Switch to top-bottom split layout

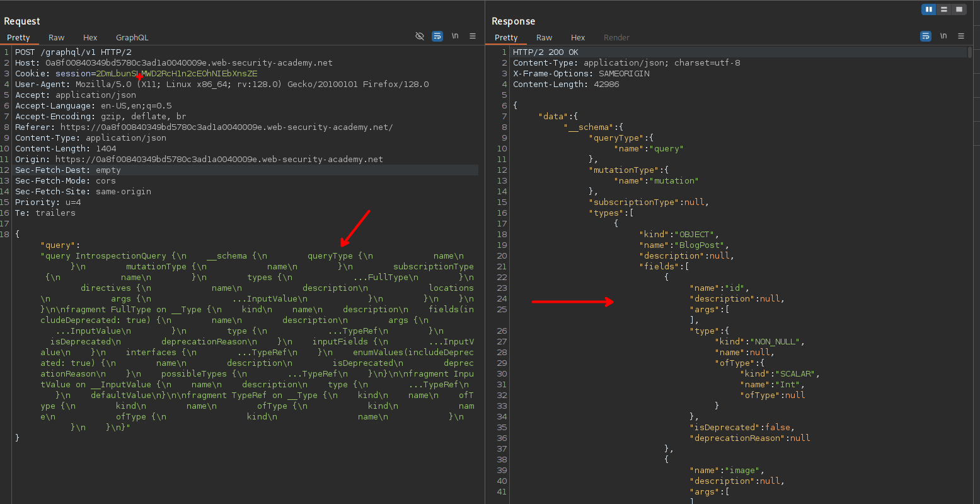point(944,9)
